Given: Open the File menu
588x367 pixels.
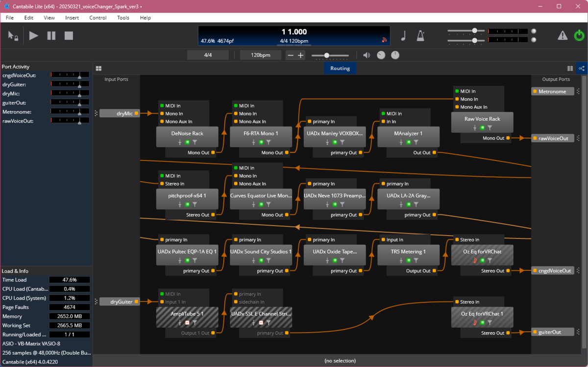Looking at the screenshot, I should pyautogui.click(x=10, y=18).
